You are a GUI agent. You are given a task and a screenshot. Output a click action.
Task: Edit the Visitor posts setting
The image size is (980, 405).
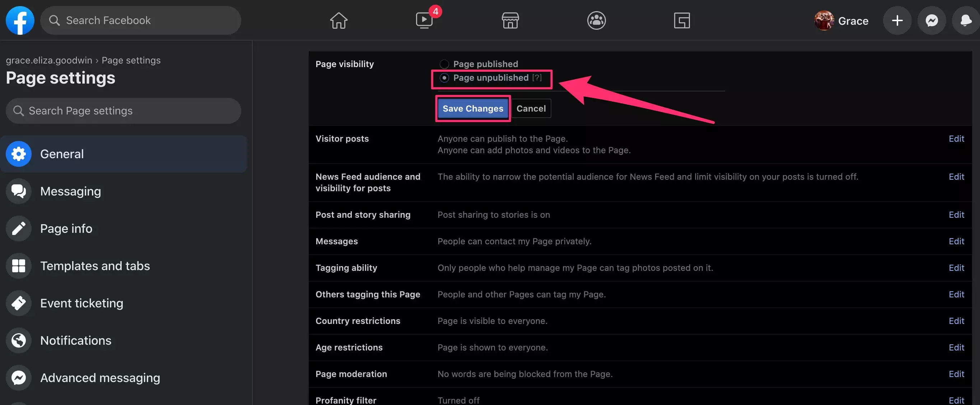pyautogui.click(x=956, y=139)
